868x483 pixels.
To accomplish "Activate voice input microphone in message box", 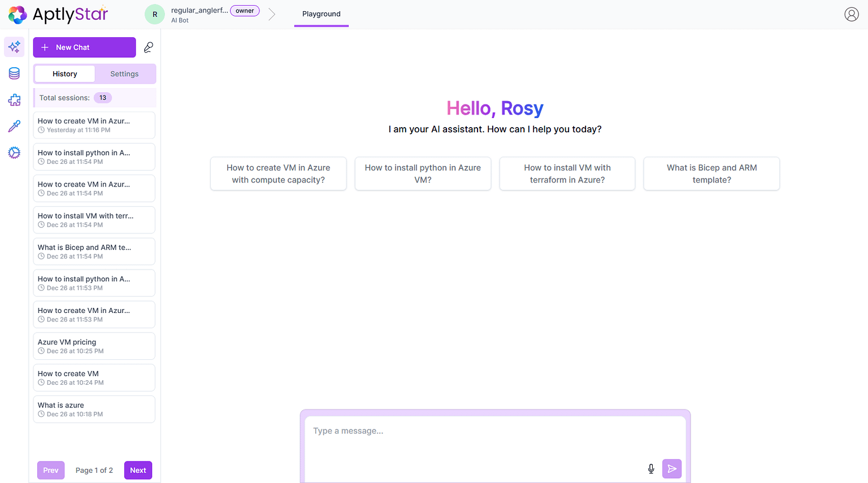I will pyautogui.click(x=650, y=468).
